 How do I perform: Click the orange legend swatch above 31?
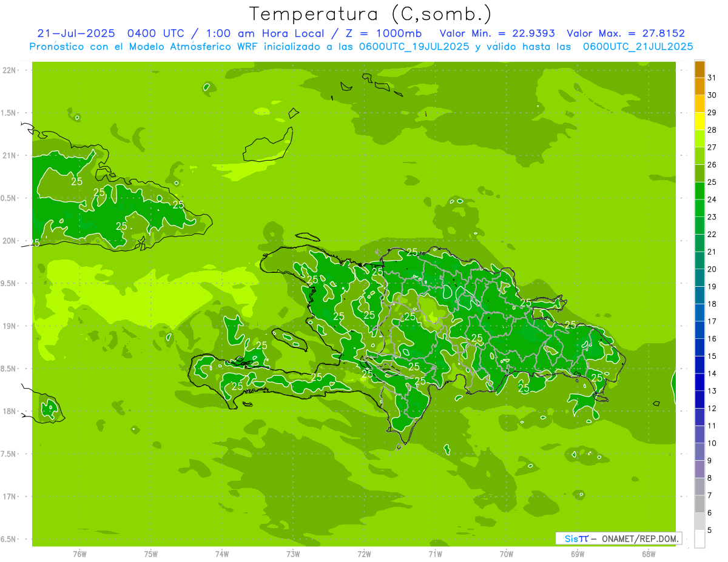pyautogui.click(x=699, y=69)
